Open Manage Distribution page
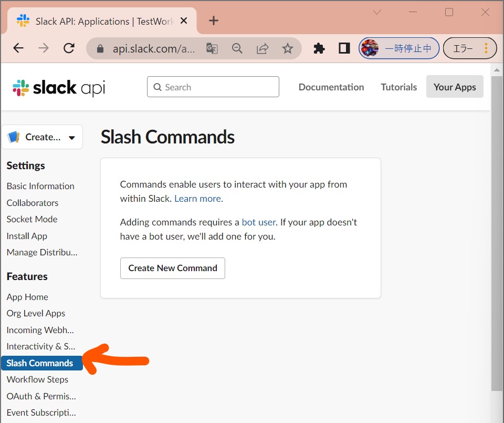504x423 pixels. [x=42, y=252]
